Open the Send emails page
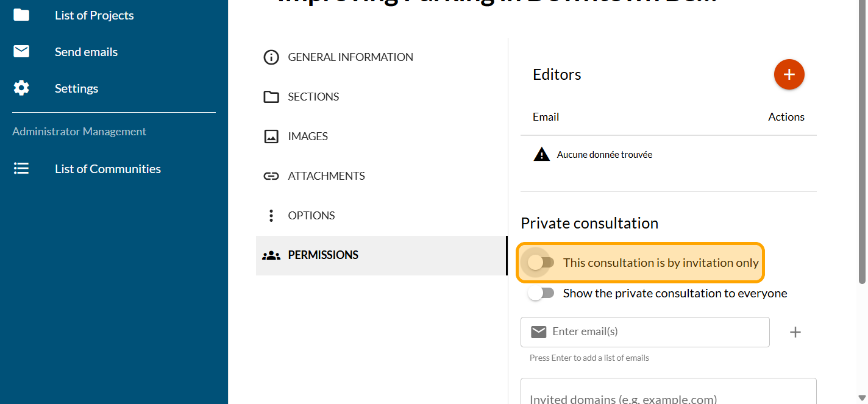 tap(86, 52)
